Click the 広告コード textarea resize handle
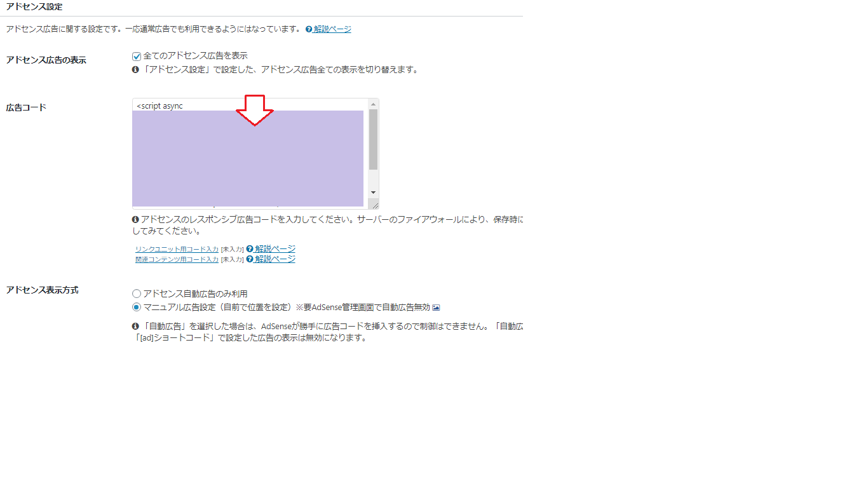This screenshot has width=868, height=488. [374, 205]
